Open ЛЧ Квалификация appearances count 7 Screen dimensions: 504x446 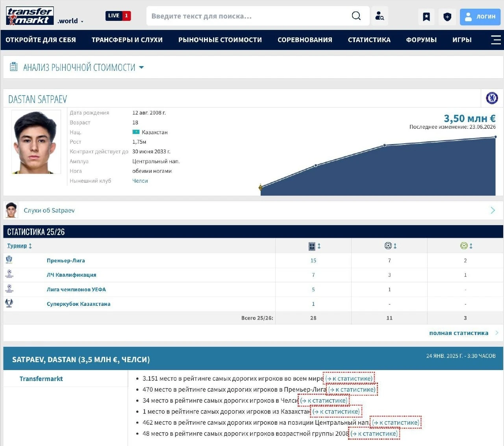(x=313, y=275)
